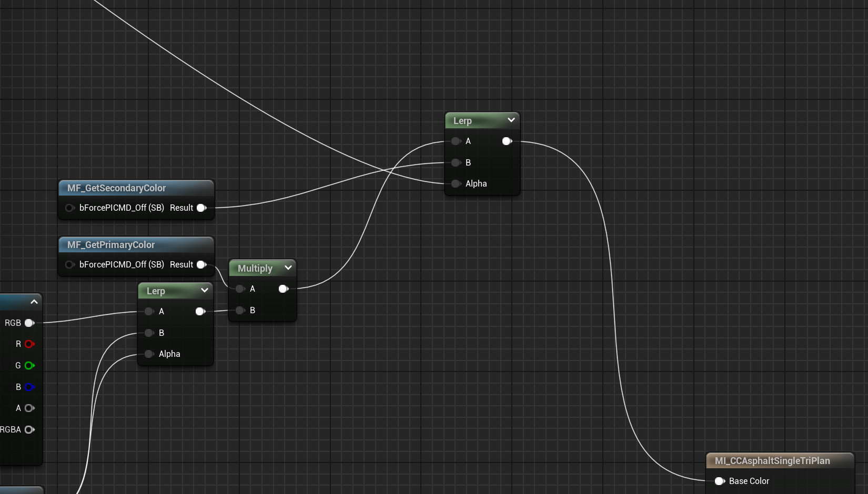Click the output pin of the Lerp node feeding Base Color

[x=507, y=141]
